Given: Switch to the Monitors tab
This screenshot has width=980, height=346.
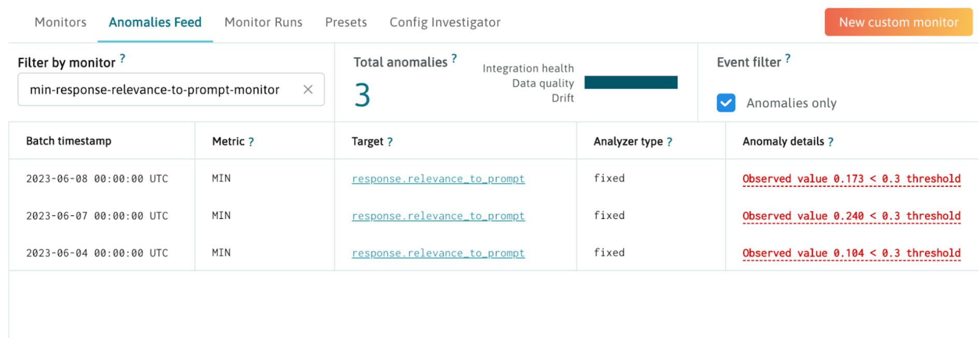Looking at the screenshot, I should click(60, 22).
